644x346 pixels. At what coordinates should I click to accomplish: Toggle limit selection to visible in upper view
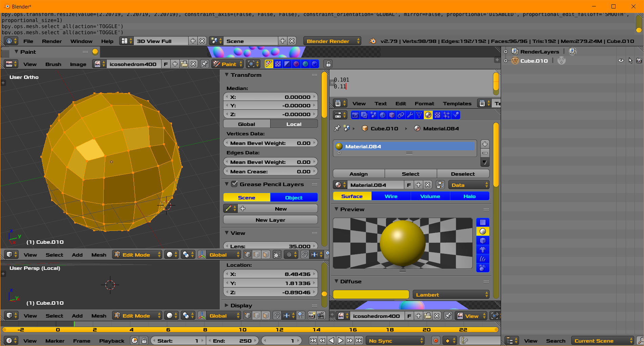(x=277, y=255)
